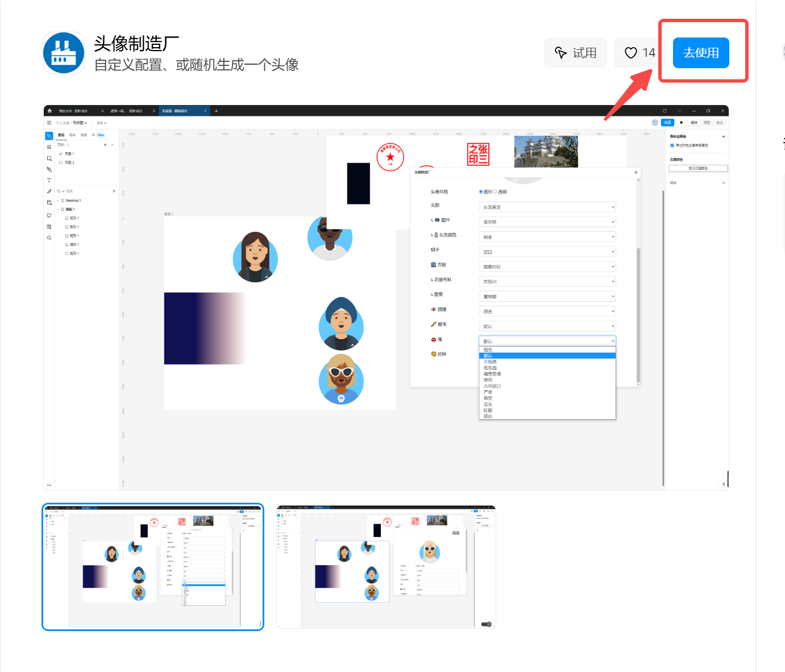This screenshot has height=672, width=785.
Task: Select the 圆形 avatar style radio
Action: coord(481,192)
